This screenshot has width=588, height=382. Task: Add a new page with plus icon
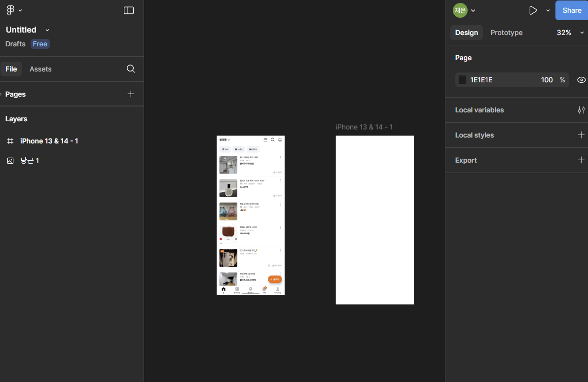pyautogui.click(x=131, y=94)
